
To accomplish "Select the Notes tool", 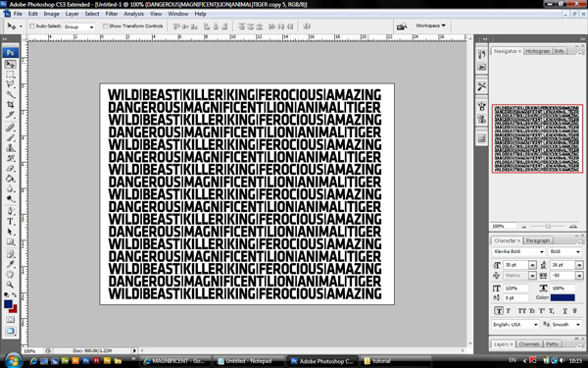I will click(10, 254).
